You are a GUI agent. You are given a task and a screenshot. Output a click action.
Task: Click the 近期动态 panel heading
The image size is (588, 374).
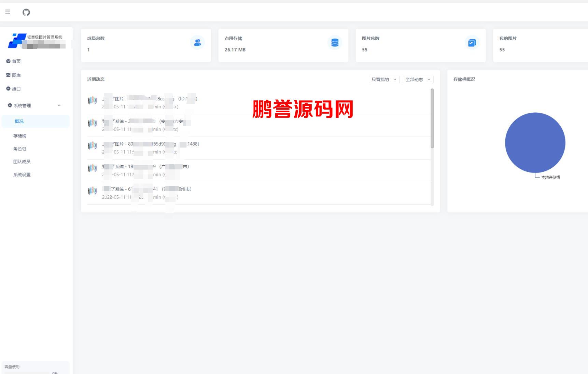[96, 79]
